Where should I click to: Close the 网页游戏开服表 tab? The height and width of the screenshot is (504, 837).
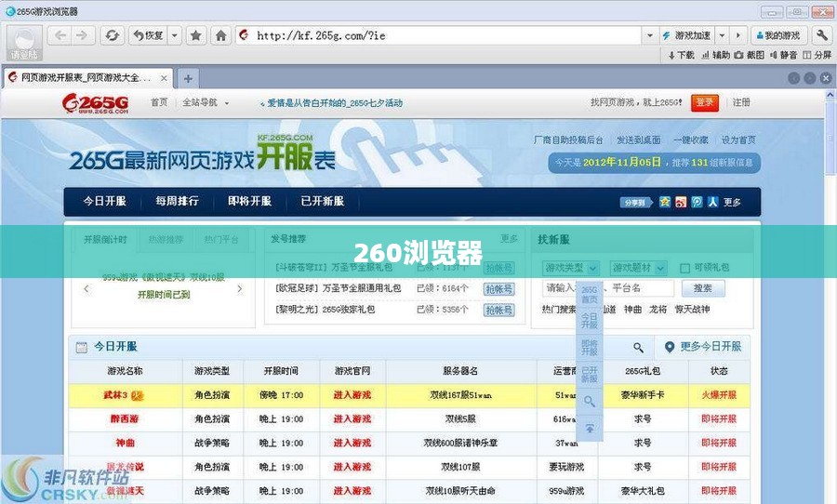coord(164,78)
